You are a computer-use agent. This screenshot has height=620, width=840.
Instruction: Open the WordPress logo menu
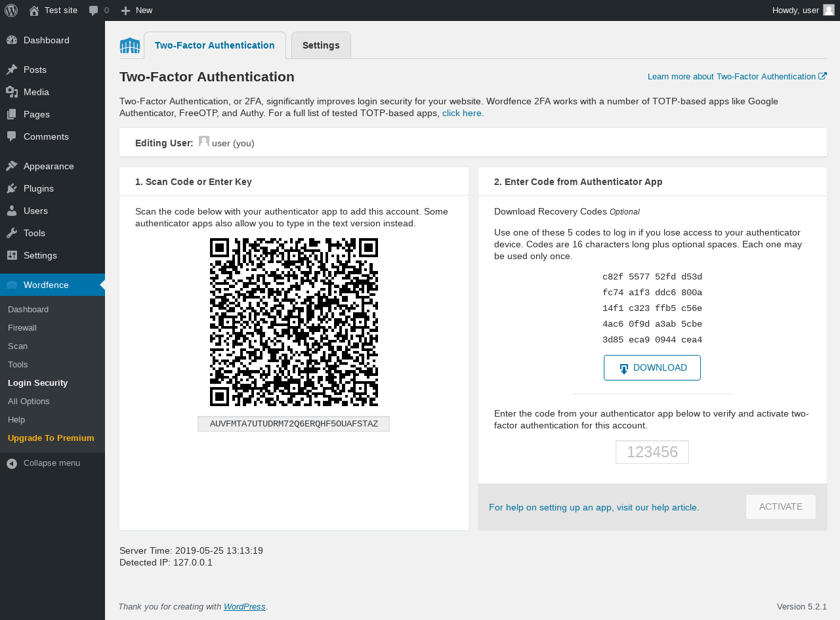click(11, 10)
